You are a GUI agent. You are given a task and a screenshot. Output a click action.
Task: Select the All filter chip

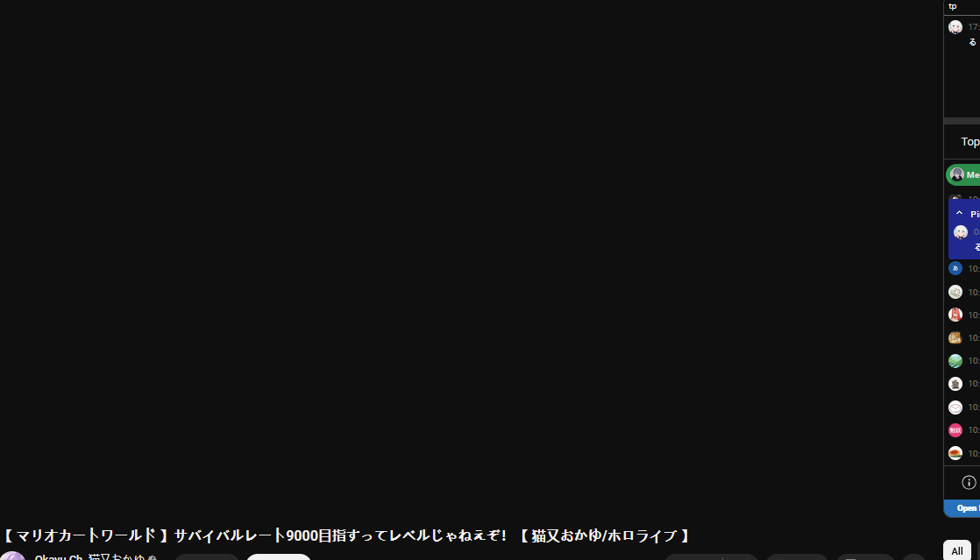pyautogui.click(x=957, y=550)
